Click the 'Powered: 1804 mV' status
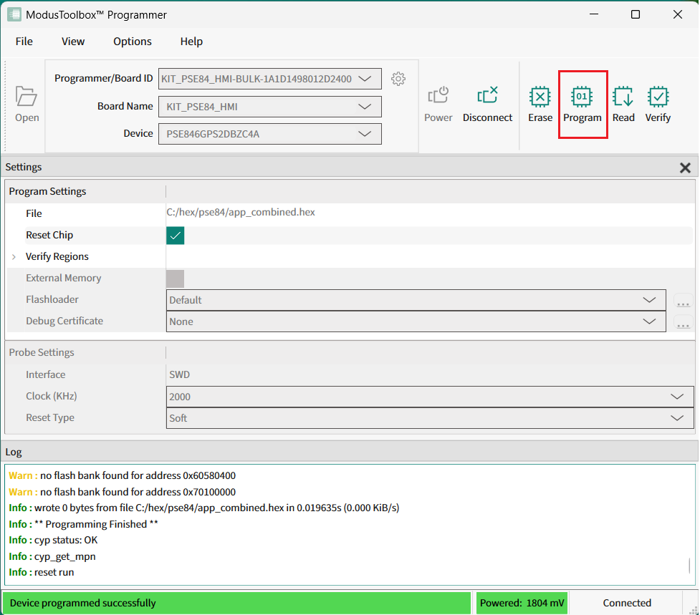This screenshot has height=615, width=700. (522, 603)
